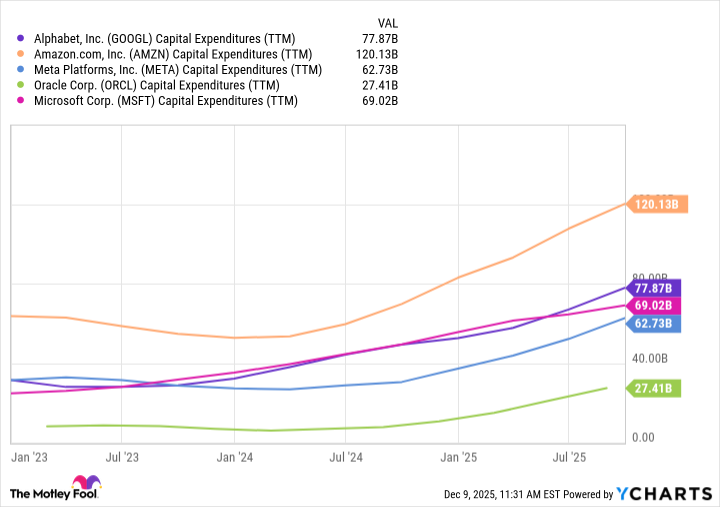Viewport: 720px width, 507px height.
Task: Open the YCharts logo link
Action: 663,493
